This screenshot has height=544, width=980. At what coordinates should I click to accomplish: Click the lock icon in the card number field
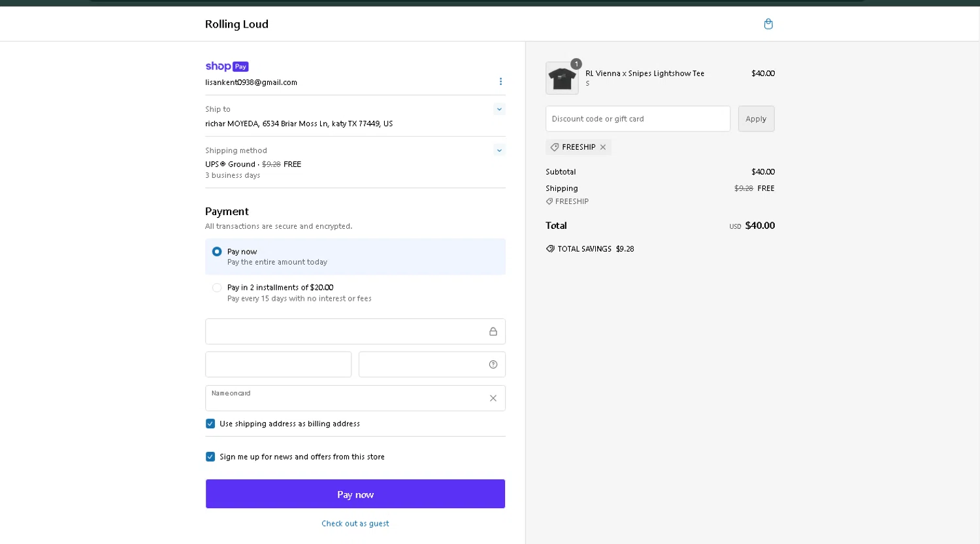click(x=493, y=331)
